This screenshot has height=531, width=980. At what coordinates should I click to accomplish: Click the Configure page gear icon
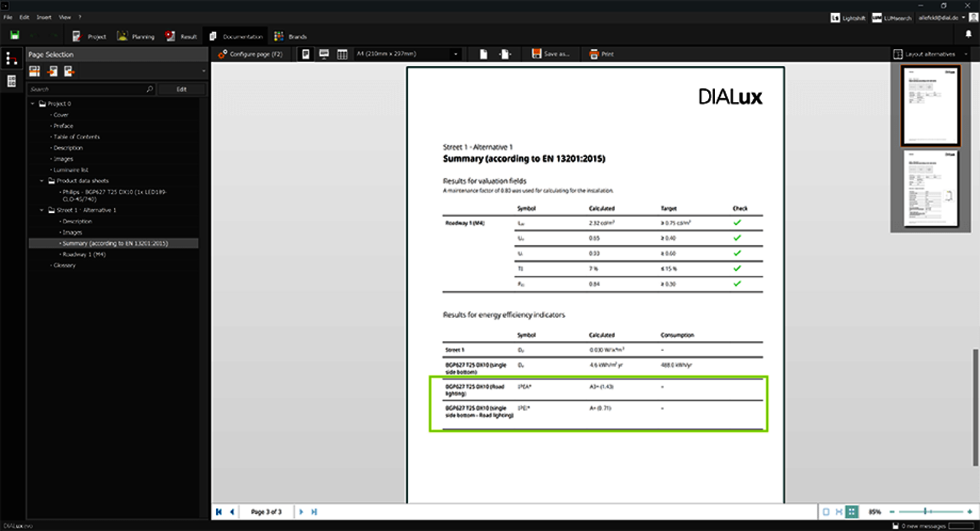coord(222,54)
